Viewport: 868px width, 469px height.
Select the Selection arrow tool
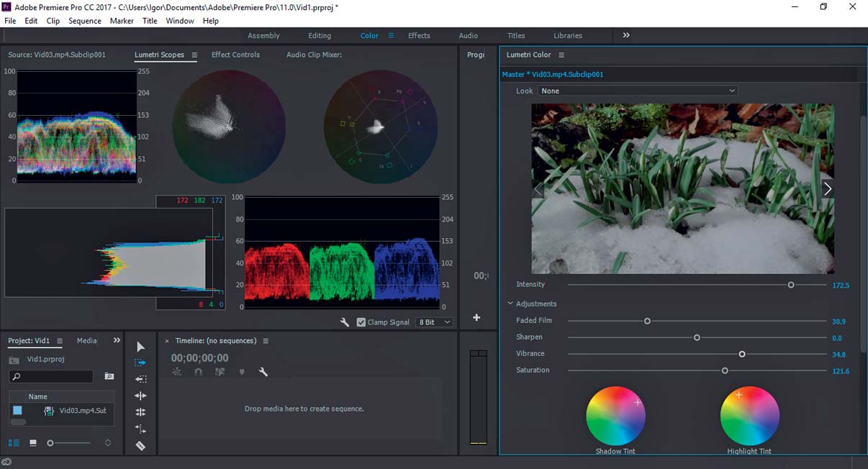coord(140,347)
